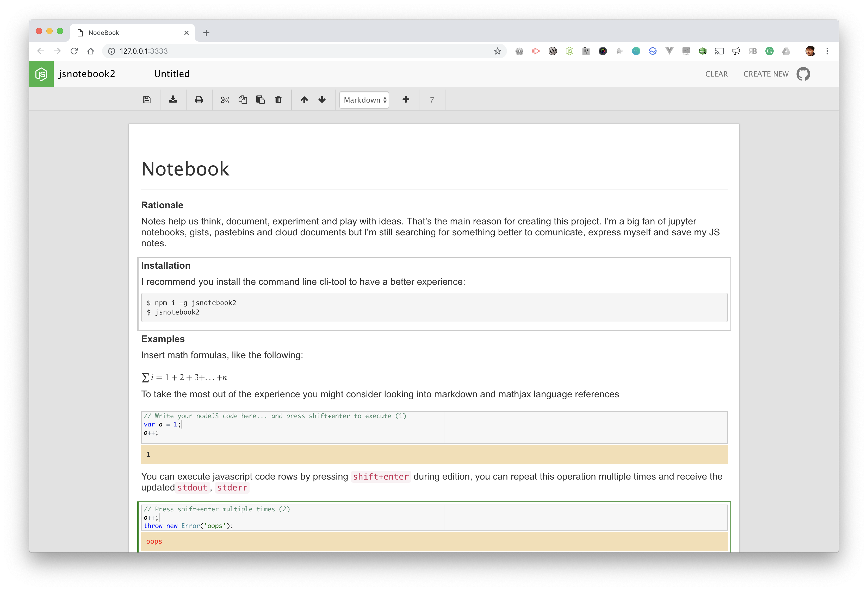Click the CLEAR button in header
868x591 pixels.
[716, 74]
